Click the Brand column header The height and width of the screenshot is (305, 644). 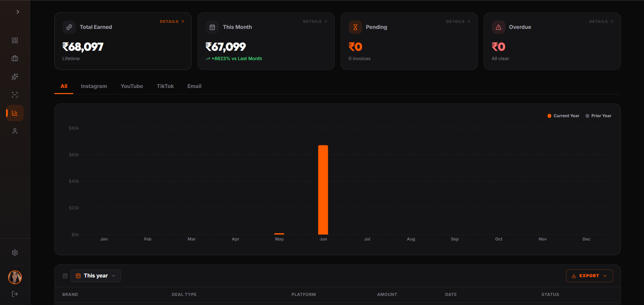pos(70,295)
